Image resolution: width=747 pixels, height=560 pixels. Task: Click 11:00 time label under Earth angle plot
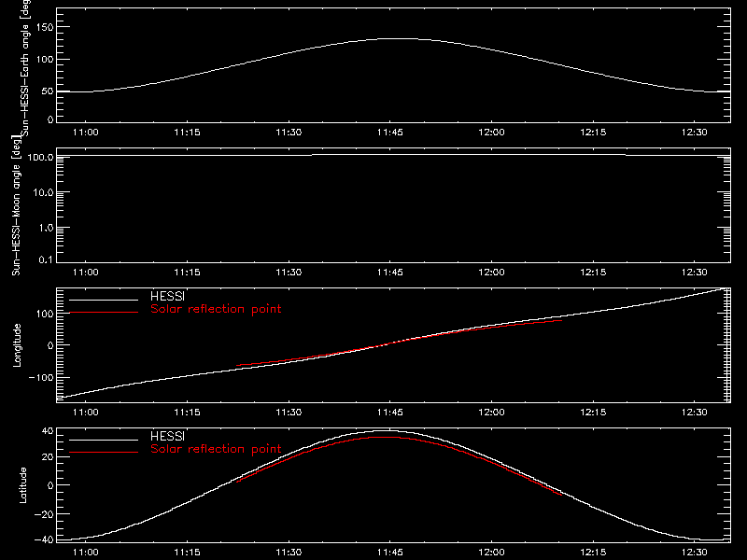tap(86, 132)
